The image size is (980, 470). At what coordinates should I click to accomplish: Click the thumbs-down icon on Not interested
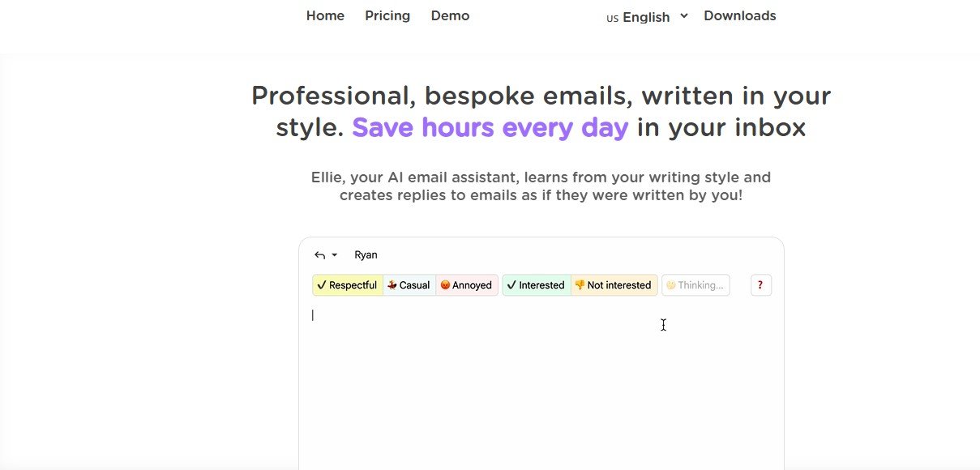[x=580, y=285]
